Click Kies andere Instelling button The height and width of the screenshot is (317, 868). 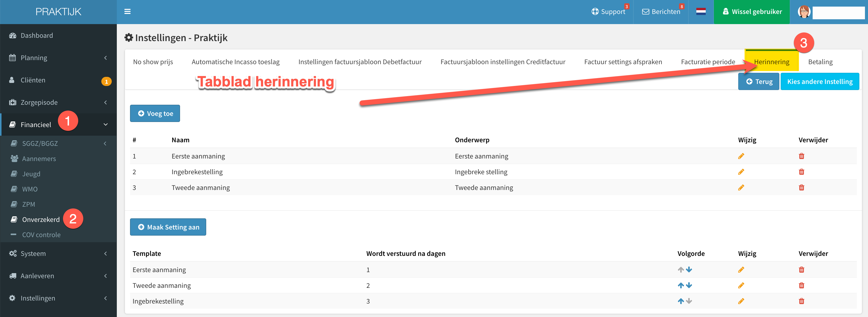820,81
